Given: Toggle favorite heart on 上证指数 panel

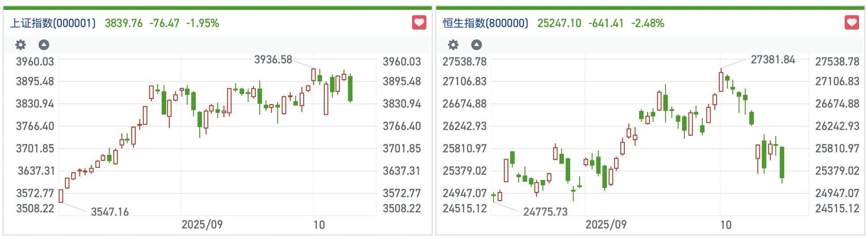Looking at the screenshot, I should tap(419, 23).
